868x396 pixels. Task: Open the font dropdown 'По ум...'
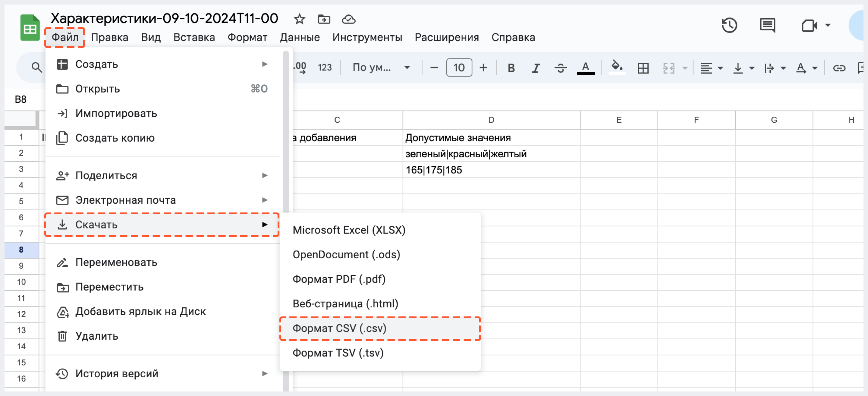tap(381, 68)
